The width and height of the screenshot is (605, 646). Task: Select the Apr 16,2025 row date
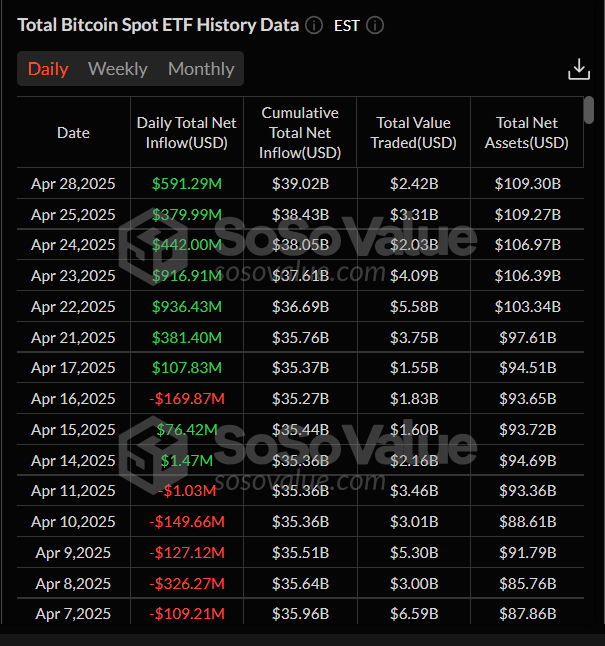click(x=73, y=399)
